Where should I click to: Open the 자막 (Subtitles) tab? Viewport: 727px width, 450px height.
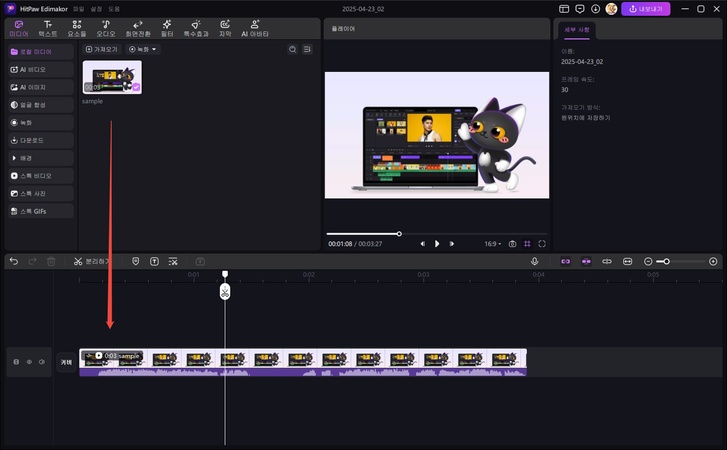(225, 29)
